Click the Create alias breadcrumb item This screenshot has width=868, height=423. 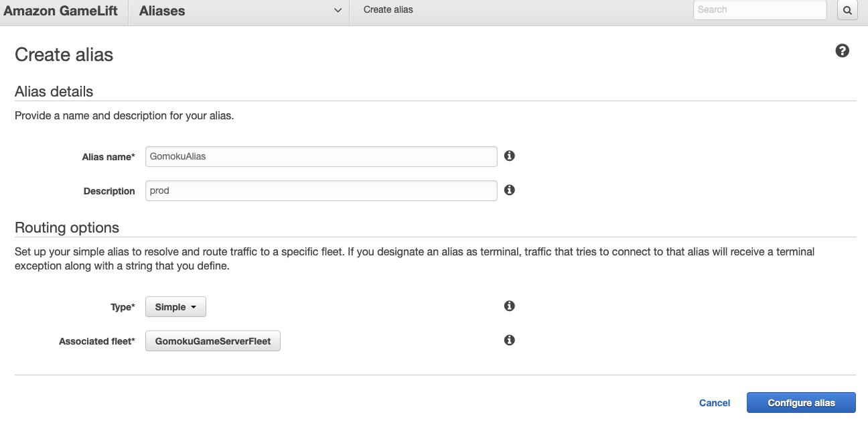click(388, 10)
